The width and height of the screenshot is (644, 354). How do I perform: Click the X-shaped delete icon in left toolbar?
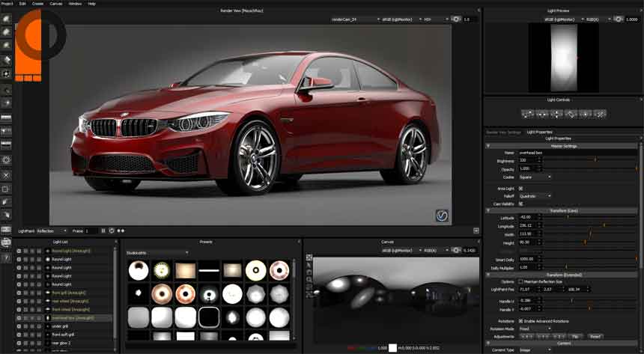[x=6, y=175]
